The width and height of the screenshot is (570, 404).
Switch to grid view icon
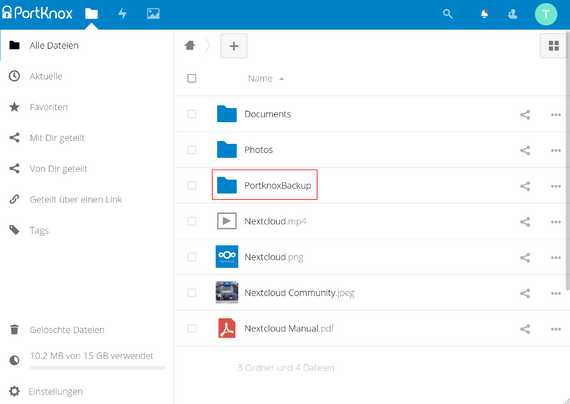[554, 46]
